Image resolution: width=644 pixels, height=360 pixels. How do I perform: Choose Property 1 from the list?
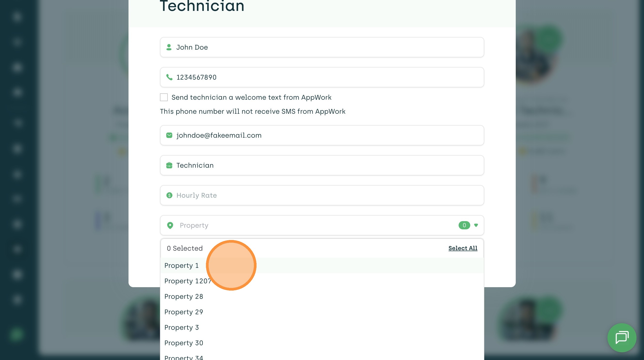point(182,265)
